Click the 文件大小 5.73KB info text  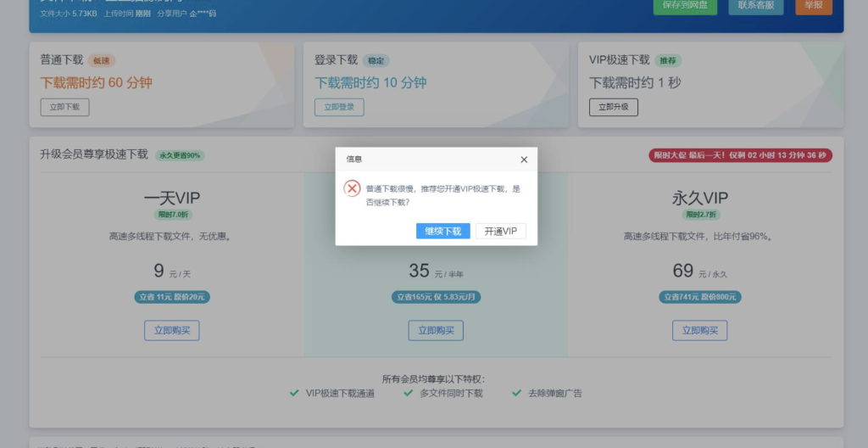coord(68,14)
